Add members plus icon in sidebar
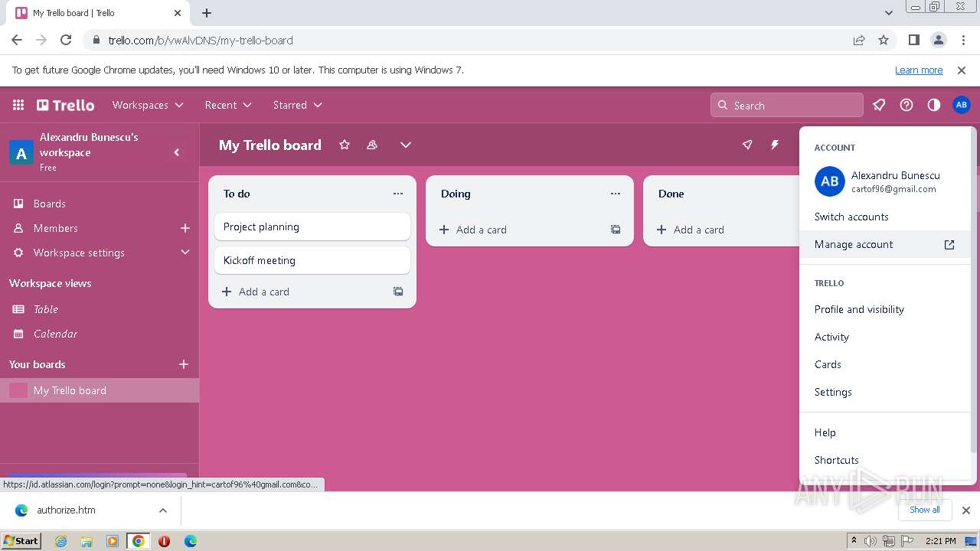This screenshot has height=551, width=980. [x=185, y=228]
